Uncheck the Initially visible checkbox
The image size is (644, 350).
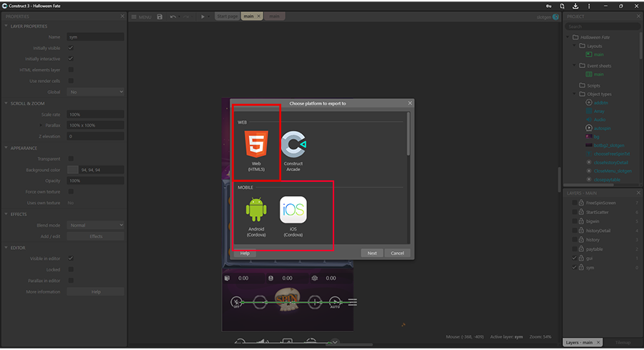(x=70, y=48)
